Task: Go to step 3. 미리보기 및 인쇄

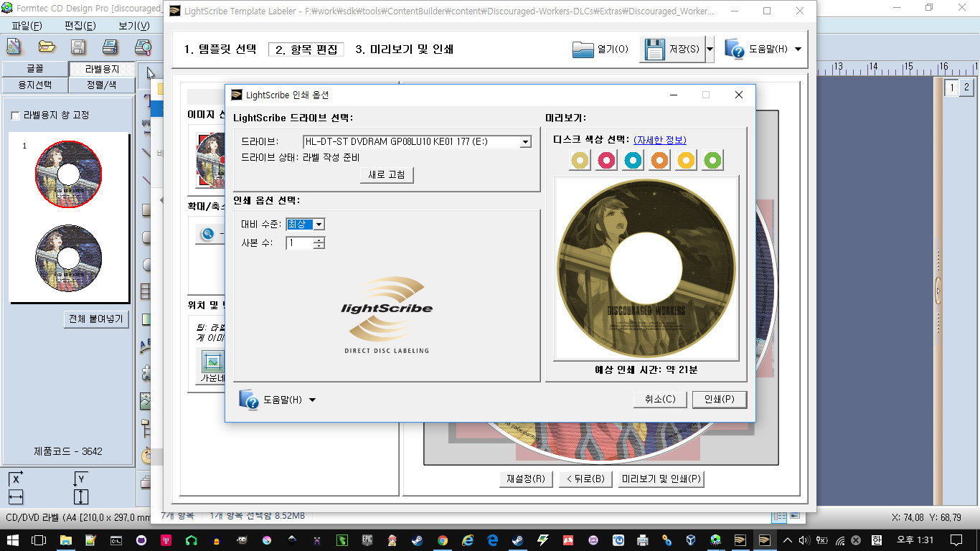Action: point(405,50)
